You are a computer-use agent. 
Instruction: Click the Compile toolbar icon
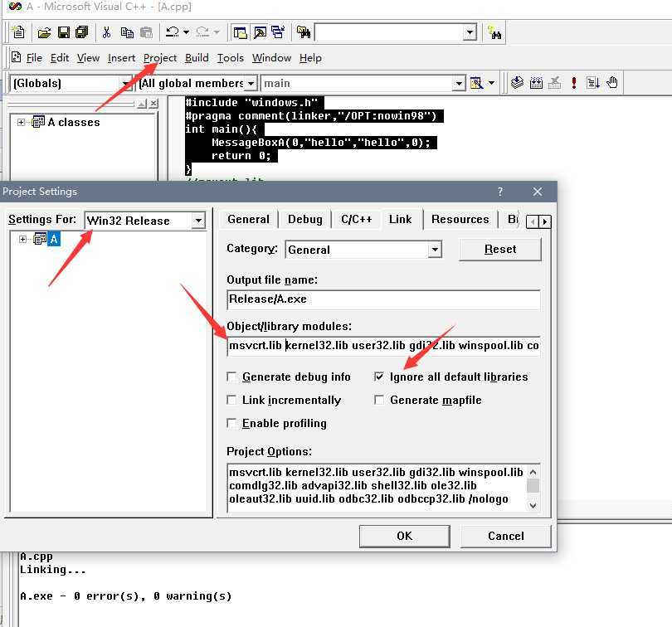[518, 83]
